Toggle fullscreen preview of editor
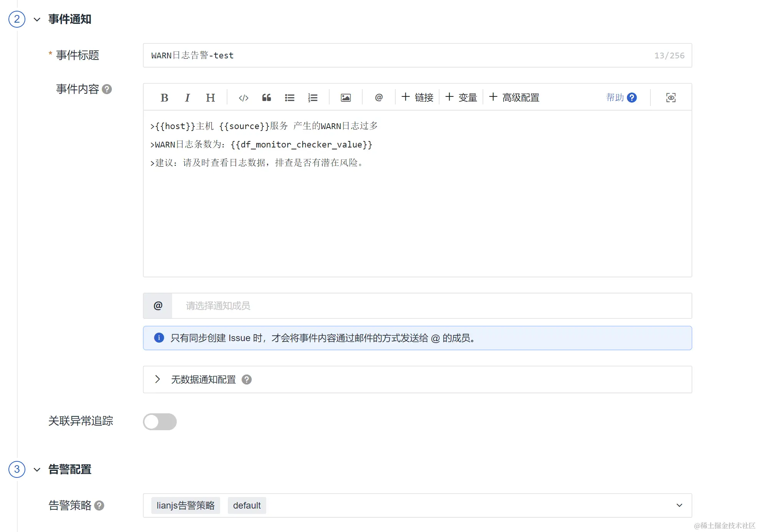This screenshot has height=532, width=758. 671,98
